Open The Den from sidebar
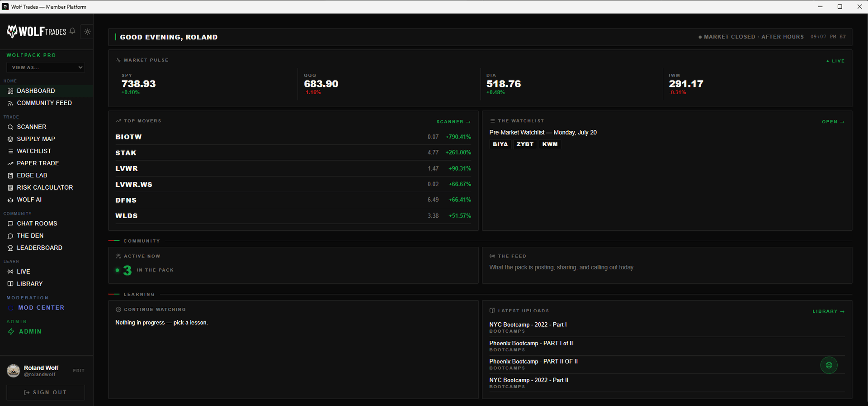 47,236
